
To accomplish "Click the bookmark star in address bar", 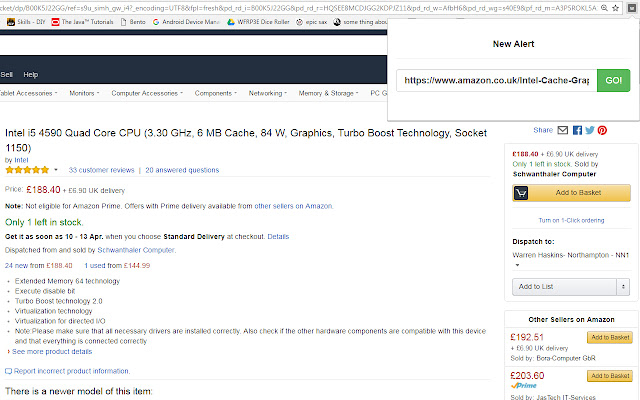I will 616,8.
